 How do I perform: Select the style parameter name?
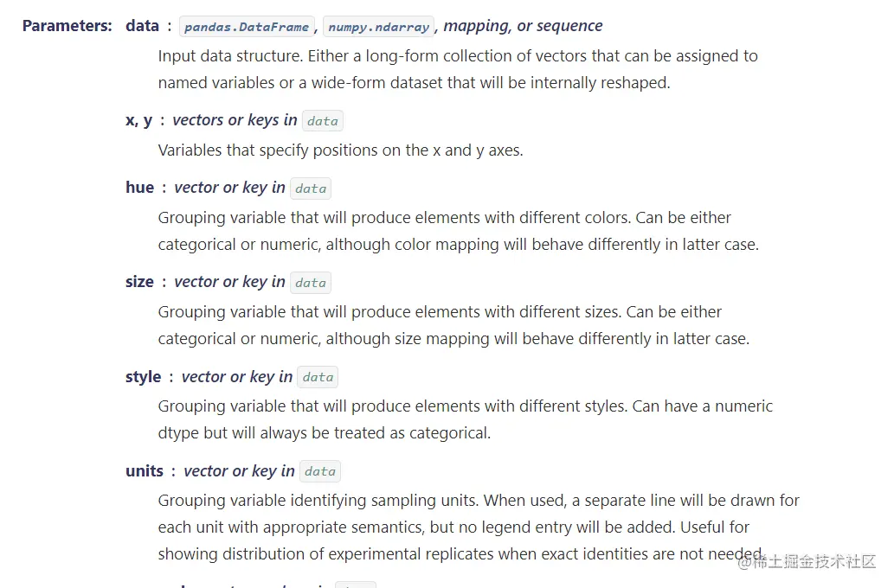pos(143,377)
